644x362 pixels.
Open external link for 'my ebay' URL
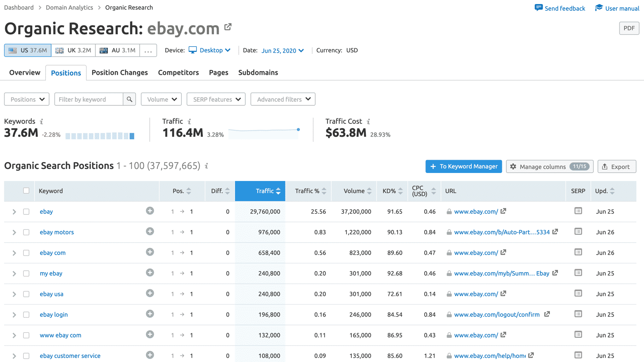tap(555, 273)
